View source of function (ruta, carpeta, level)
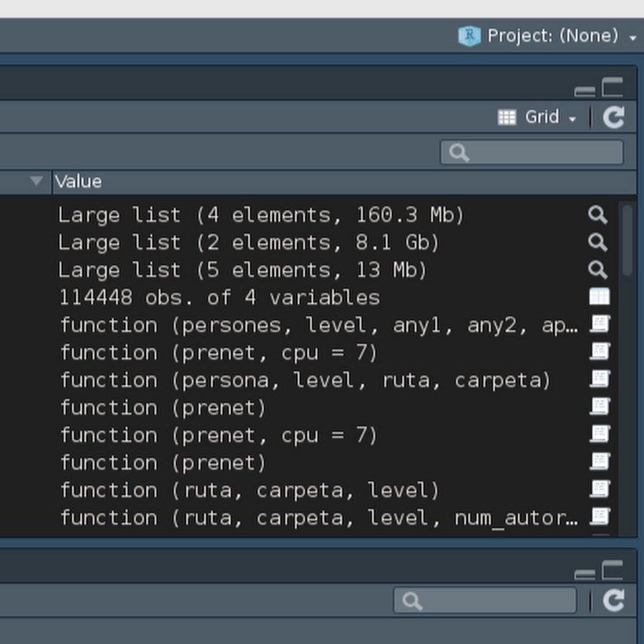 599,489
